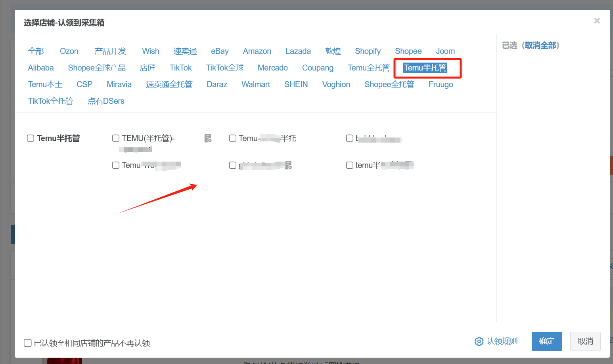Open the Mercado platform tab
This screenshot has width=613, height=364.
[x=273, y=68]
